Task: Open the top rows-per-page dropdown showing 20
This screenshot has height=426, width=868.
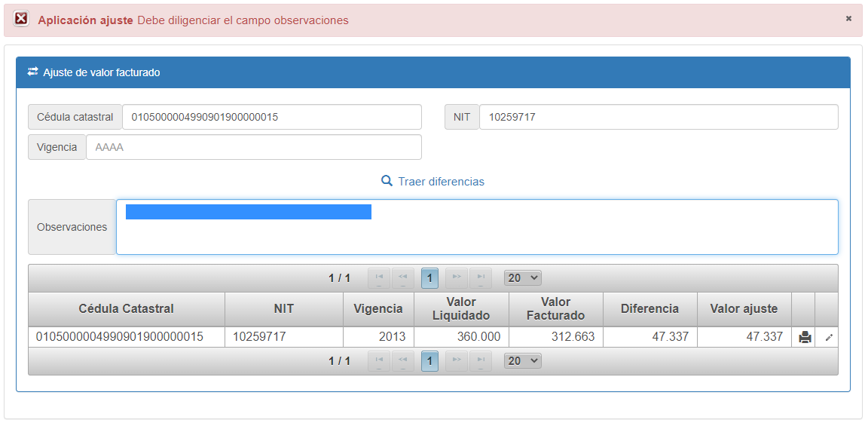Action: click(522, 278)
